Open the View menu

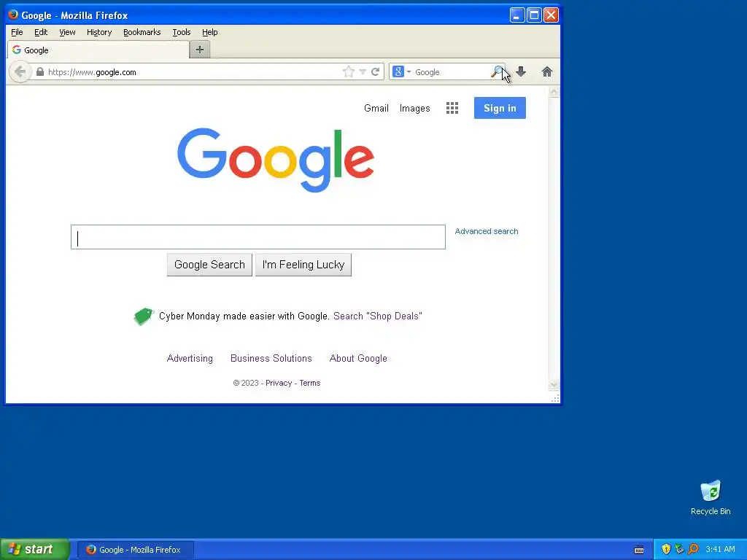click(67, 32)
